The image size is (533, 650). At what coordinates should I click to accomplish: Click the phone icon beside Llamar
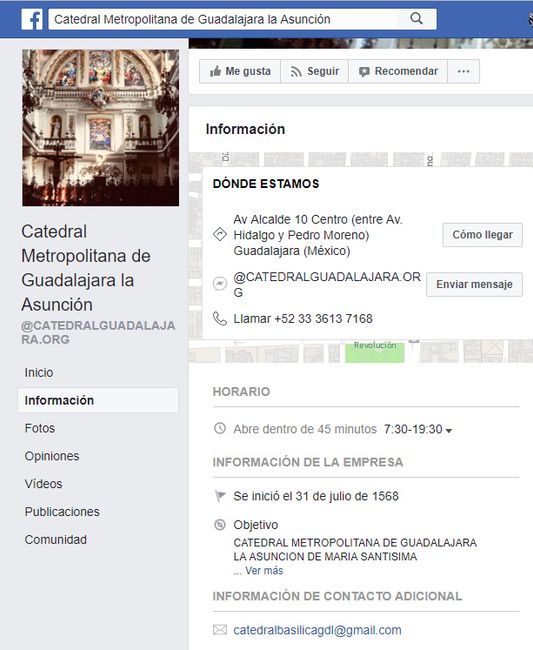click(220, 318)
